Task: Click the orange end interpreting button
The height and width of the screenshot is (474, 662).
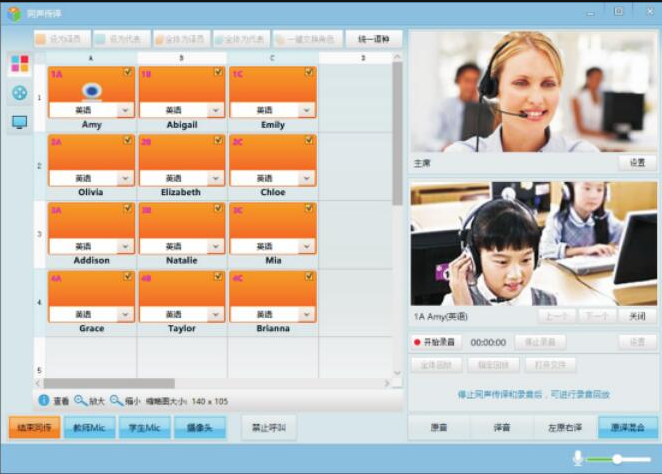Action: 35,428
